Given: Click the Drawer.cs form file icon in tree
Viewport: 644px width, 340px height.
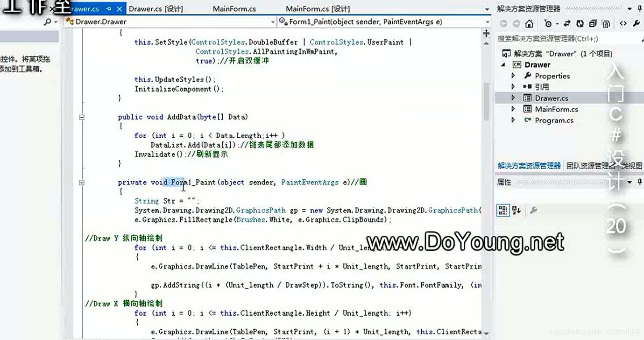Looking at the screenshot, I should (x=527, y=98).
